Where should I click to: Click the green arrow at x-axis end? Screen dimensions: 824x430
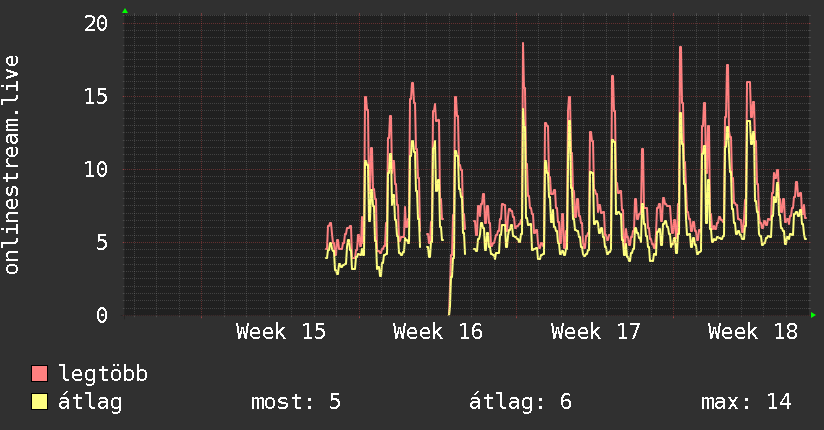[x=813, y=315]
